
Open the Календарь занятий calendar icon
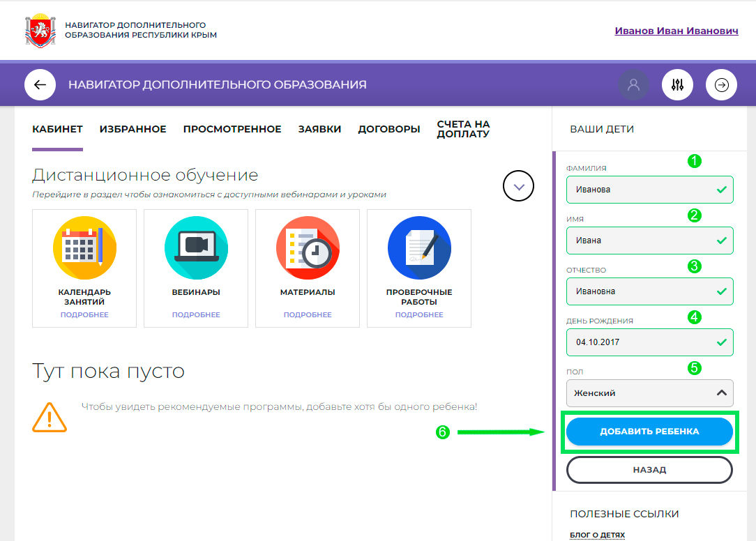click(84, 248)
